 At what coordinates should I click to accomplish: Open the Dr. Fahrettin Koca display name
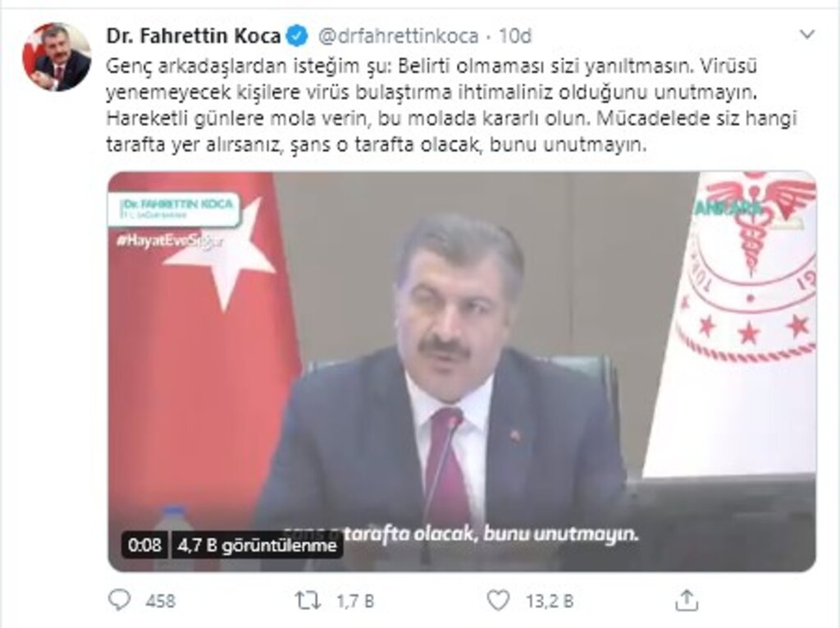194,36
